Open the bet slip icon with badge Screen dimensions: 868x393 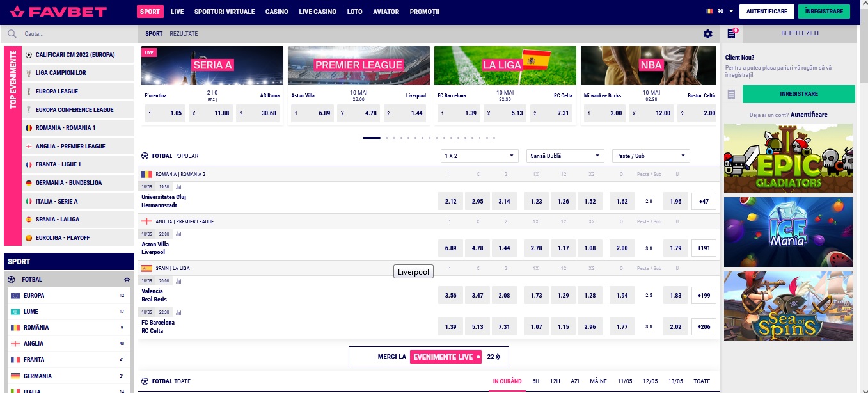pos(731,33)
